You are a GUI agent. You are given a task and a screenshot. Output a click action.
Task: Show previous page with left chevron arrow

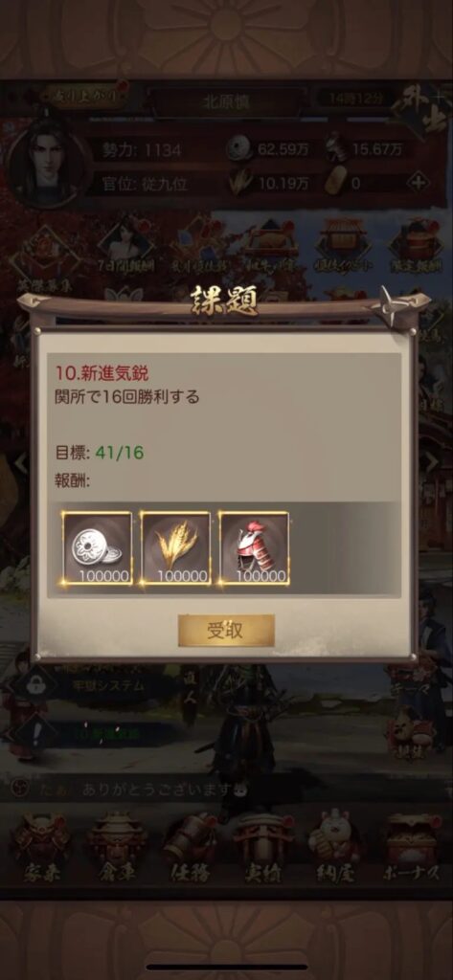click(x=22, y=462)
